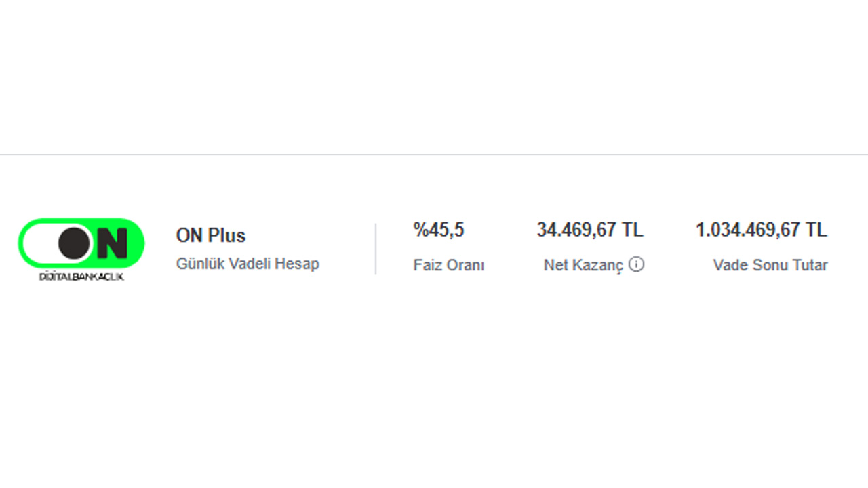Click the %45,5 interest rate value
Viewport: 868px width, 488px height.
click(x=439, y=230)
